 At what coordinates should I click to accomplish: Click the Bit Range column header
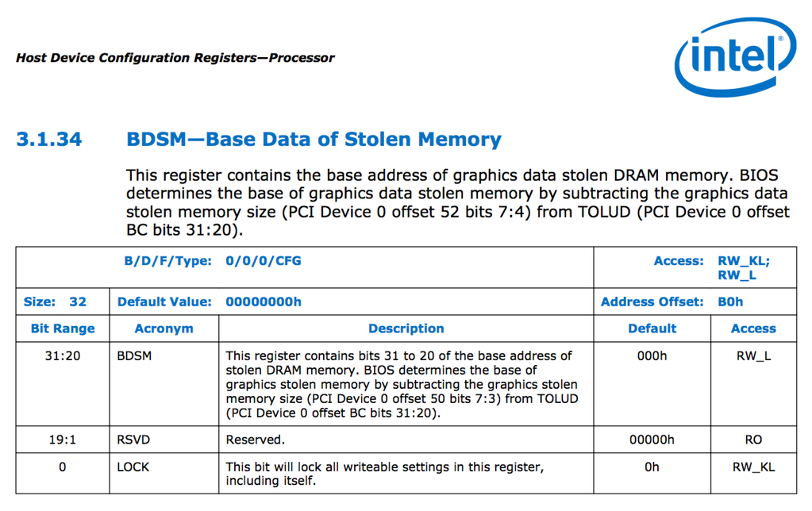pos(63,328)
